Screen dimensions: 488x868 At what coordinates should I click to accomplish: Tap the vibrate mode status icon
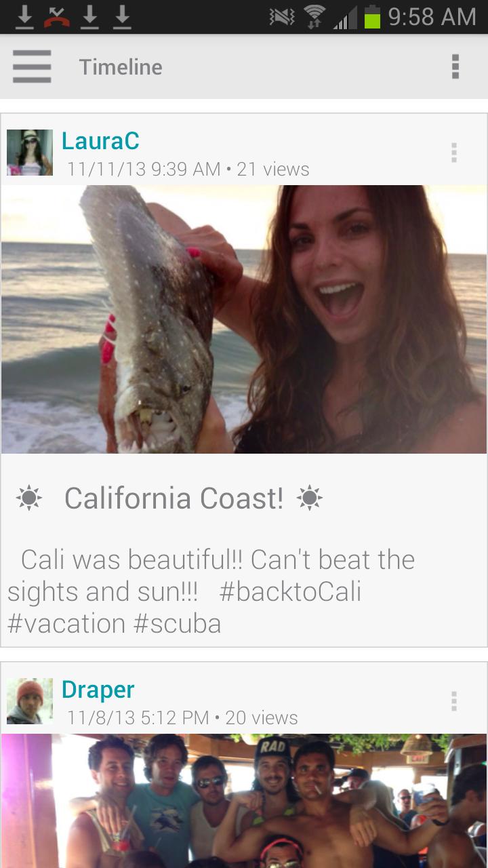(281, 16)
